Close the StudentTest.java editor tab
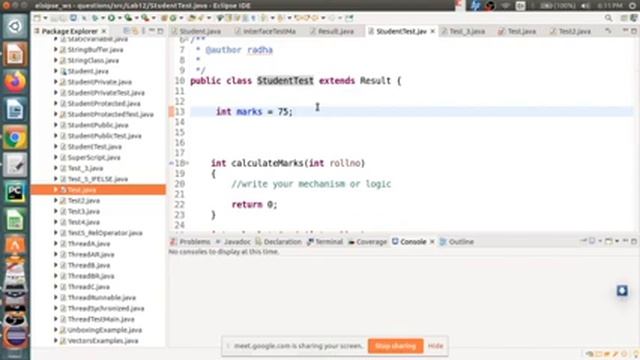 tap(433, 31)
